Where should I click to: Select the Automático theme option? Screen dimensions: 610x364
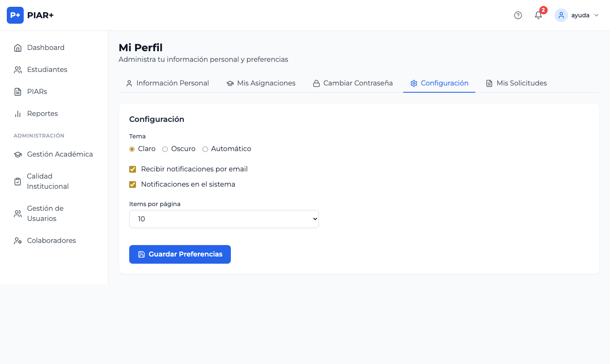[x=205, y=149]
